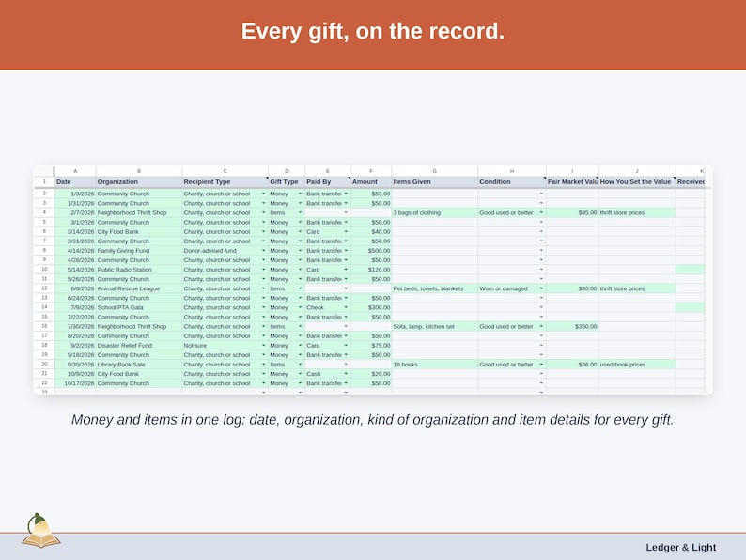
Task: Select column G header letter
Action: pos(434,171)
